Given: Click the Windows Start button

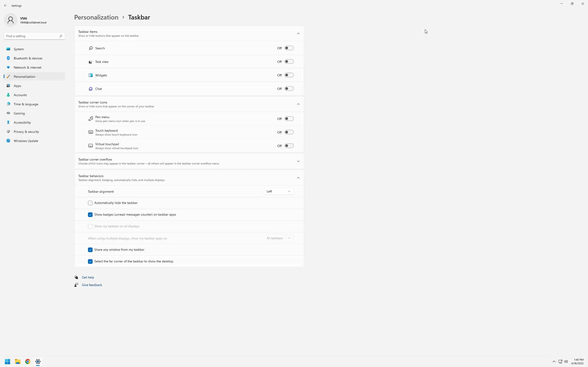Looking at the screenshot, I should pyautogui.click(x=7, y=361).
